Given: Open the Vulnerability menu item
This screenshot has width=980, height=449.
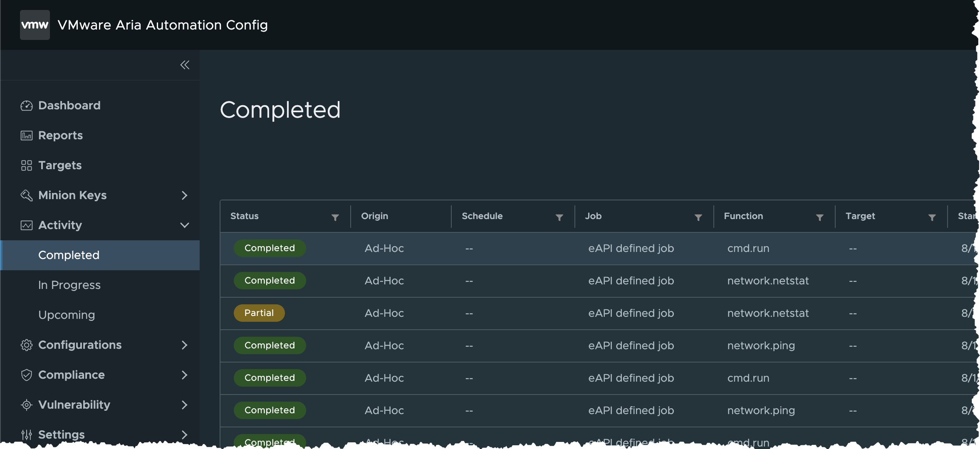Looking at the screenshot, I should tap(74, 405).
